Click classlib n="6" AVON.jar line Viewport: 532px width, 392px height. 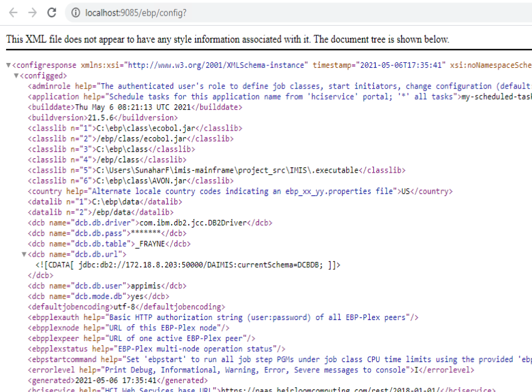131,181
